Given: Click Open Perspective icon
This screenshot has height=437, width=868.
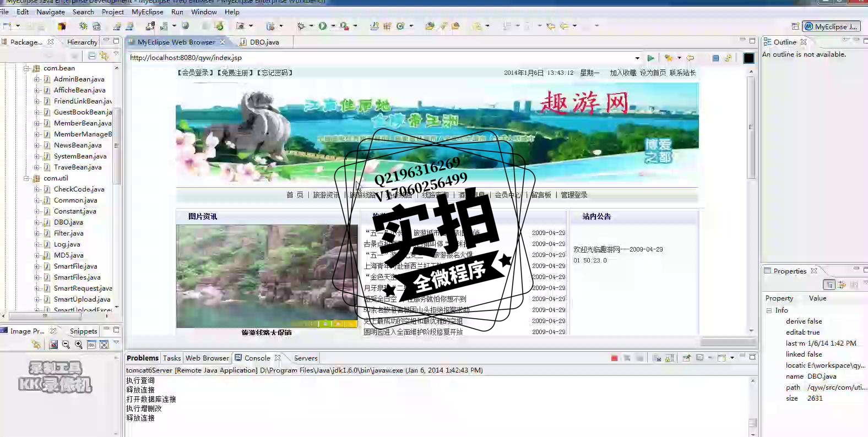Looking at the screenshot, I should coord(795,26).
